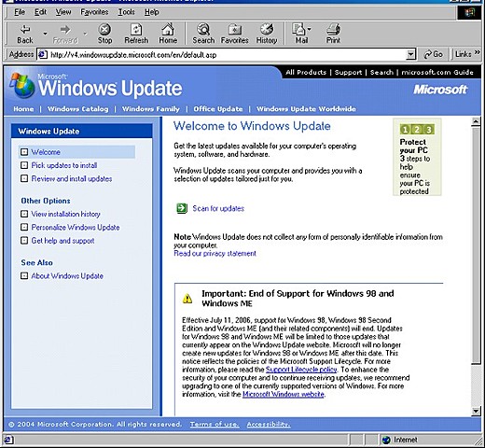This screenshot has height=448, width=485.
Task: Open the File menu
Action: pos(20,12)
